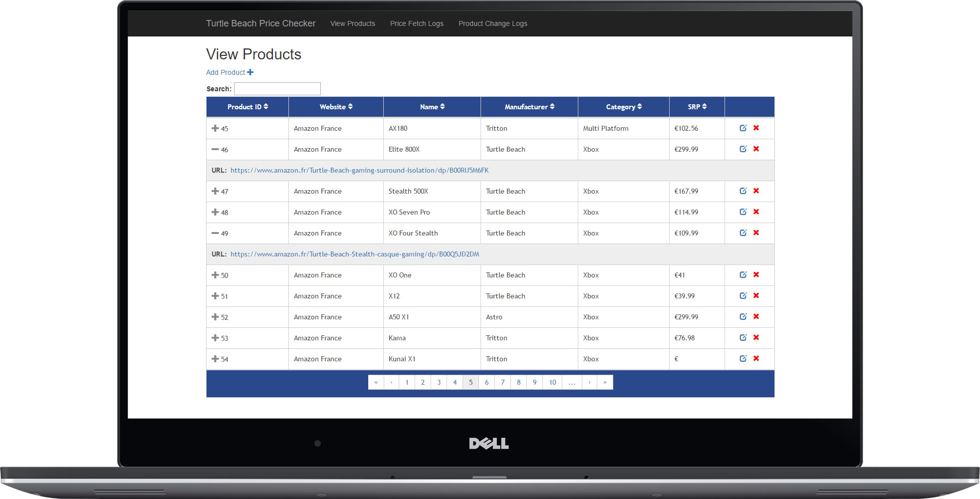Image resolution: width=980 pixels, height=499 pixels.
Task: Open Elite 800X Amazon URL link
Action: [x=359, y=170]
